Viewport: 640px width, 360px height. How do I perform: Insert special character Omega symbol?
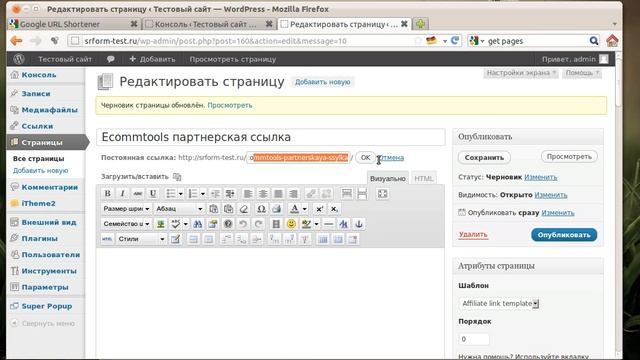(x=261, y=209)
